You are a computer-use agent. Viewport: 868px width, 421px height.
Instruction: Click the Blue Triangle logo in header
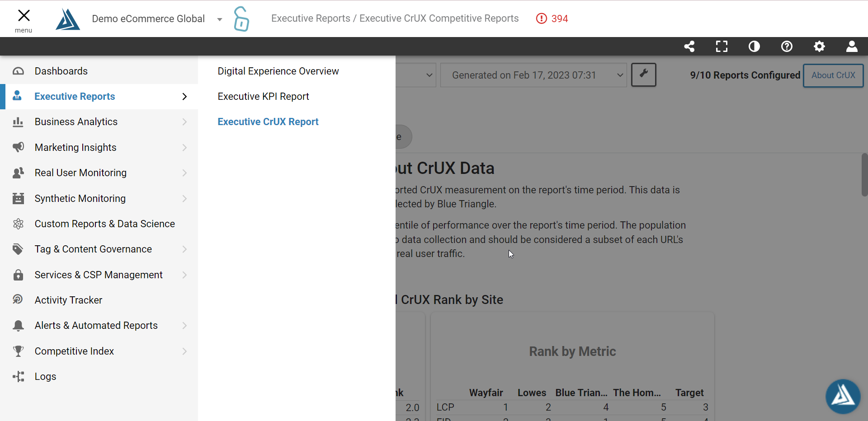[x=68, y=19]
